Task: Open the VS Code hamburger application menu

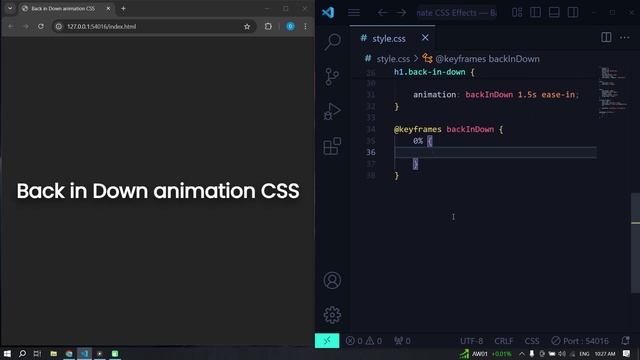Action: [x=354, y=13]
